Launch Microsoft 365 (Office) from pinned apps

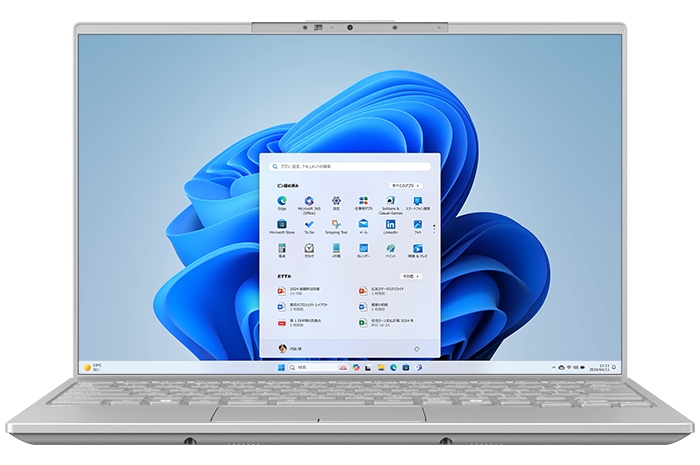(309, 201)
